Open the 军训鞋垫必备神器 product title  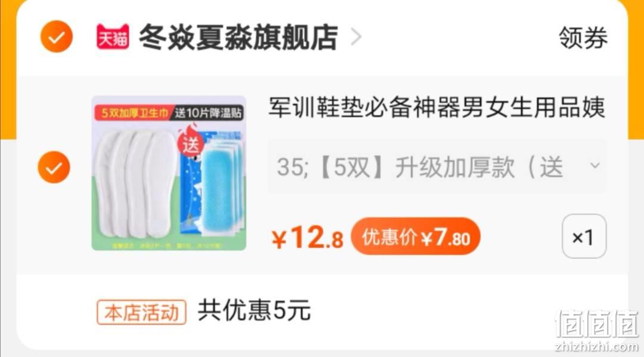436,107
